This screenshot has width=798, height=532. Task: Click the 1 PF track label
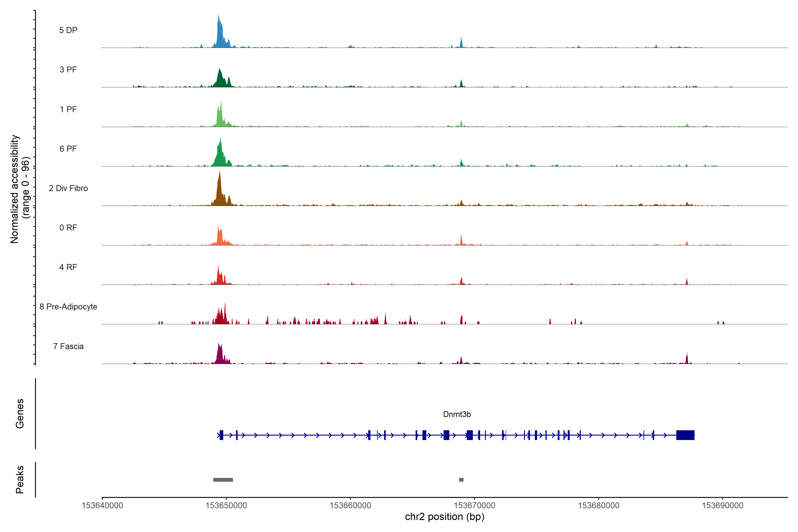(x=68, y=109)
